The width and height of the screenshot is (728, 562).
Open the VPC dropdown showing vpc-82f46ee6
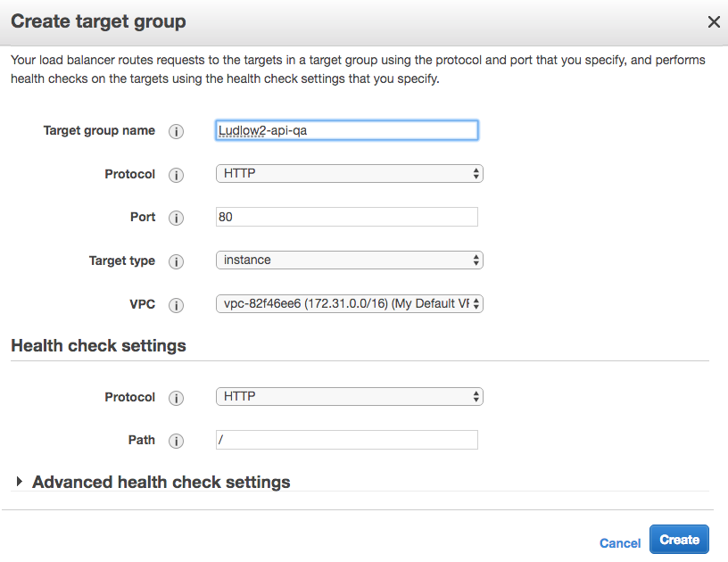(348, 303)
